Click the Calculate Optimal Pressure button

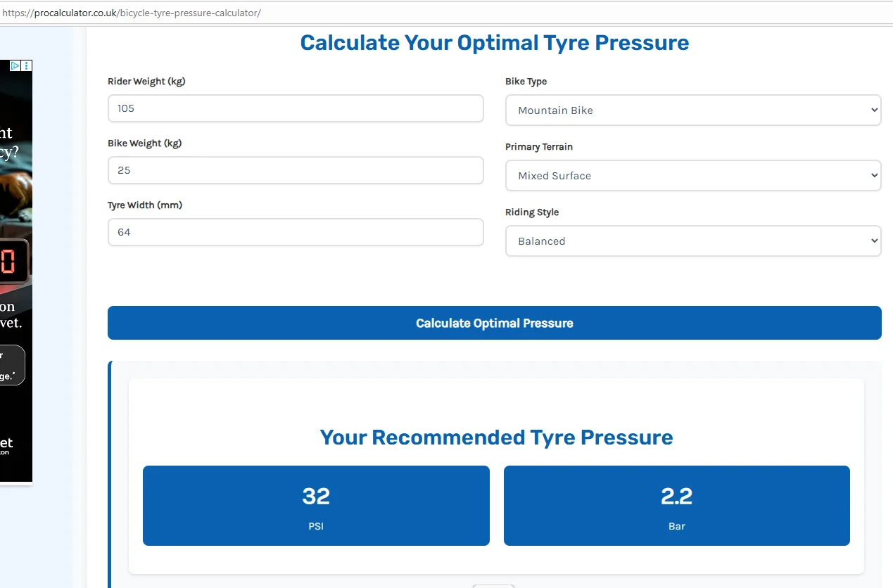click(x=495, y=323)
